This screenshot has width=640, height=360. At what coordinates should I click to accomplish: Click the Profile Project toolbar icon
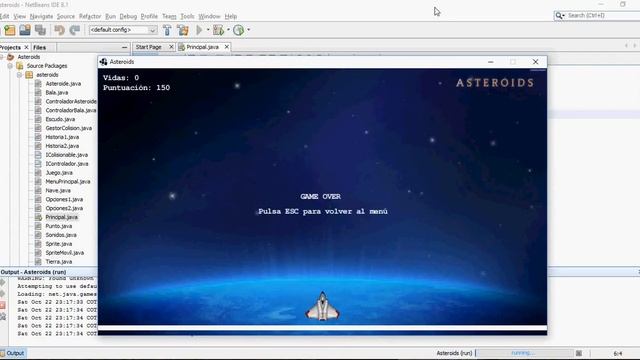[x=239, y=30]
